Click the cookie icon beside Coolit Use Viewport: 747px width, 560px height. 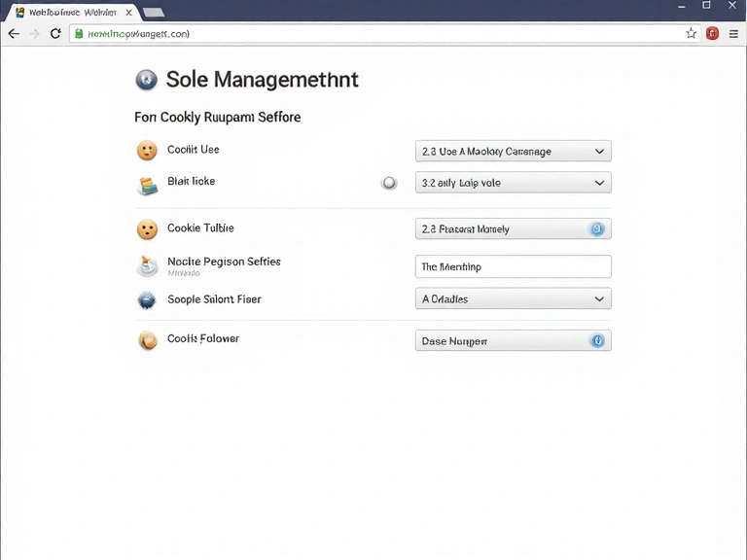tap(147, 151)
